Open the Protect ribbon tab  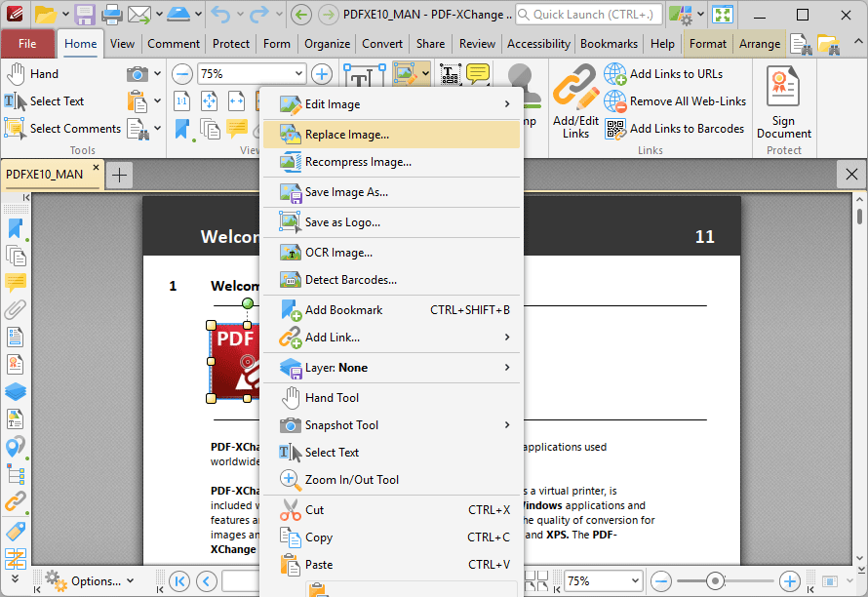[x=231, y=44]
